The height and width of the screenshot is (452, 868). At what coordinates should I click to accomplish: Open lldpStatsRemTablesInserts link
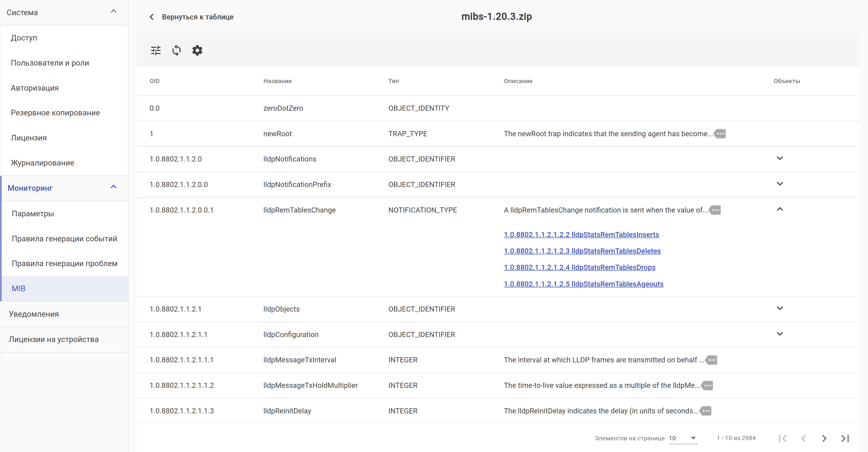[x=581, y=235]
